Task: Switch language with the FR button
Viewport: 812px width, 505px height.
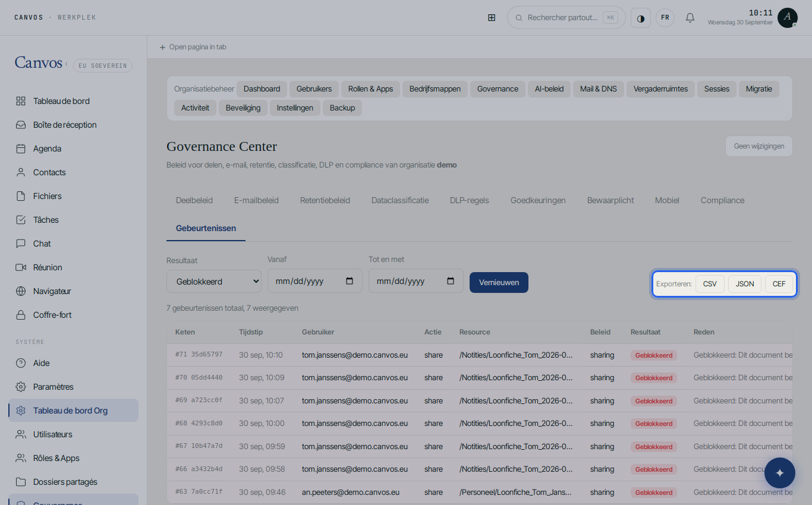Action: pos(665,18)
